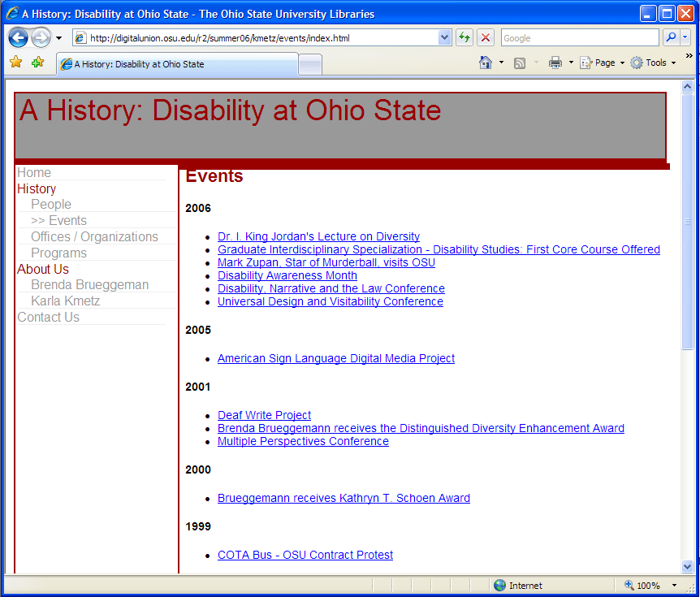Open Graduate Interdisciplinary Specialization link
The height and width of the screenshot is (597, 700).
coord(439,249)
